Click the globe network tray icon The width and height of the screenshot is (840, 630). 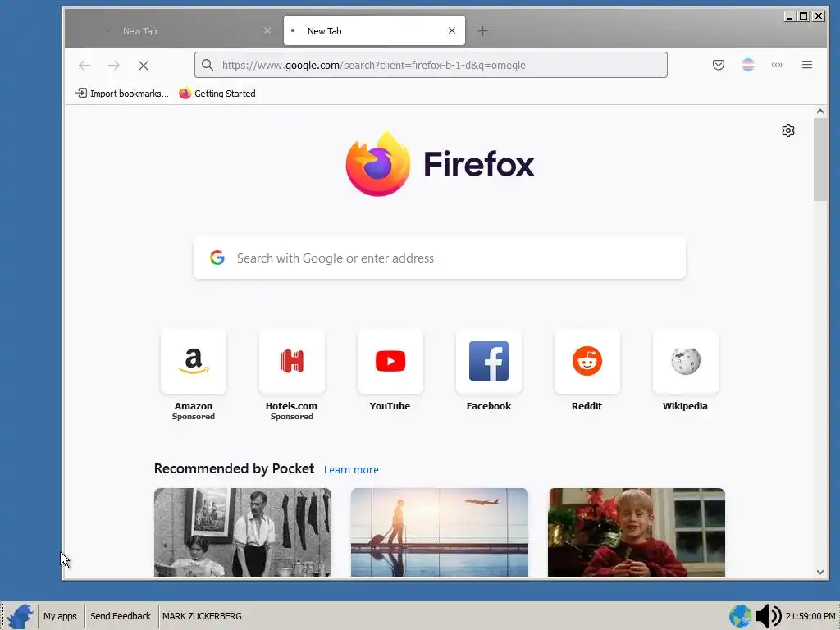[741, 616]
